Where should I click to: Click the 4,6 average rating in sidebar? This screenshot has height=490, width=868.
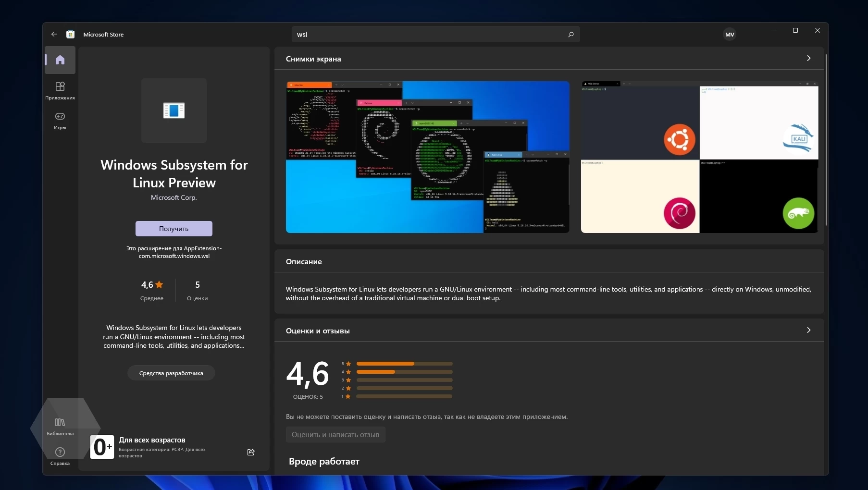click(x=152, y=285)
